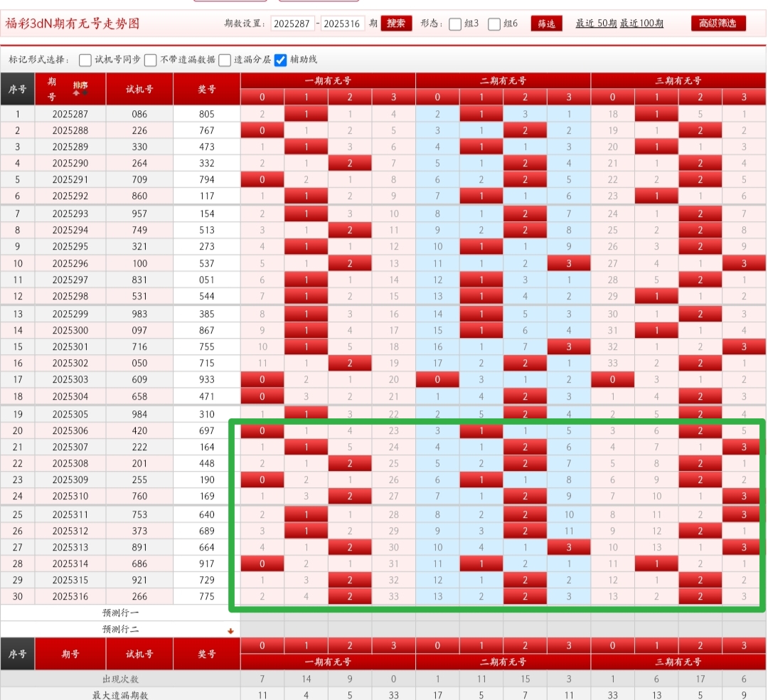This screenshot has height=700, width=768.
Task: Click prize number 640 in row 2025311
Action: (x=207, y=515)
